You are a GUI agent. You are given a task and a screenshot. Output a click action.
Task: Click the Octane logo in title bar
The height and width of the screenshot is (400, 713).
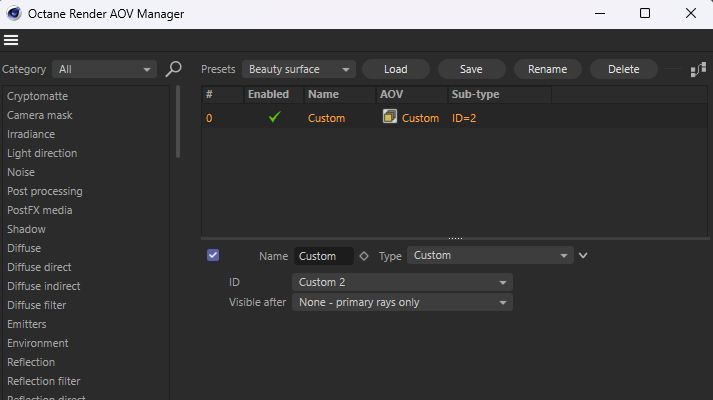[14, 14]
